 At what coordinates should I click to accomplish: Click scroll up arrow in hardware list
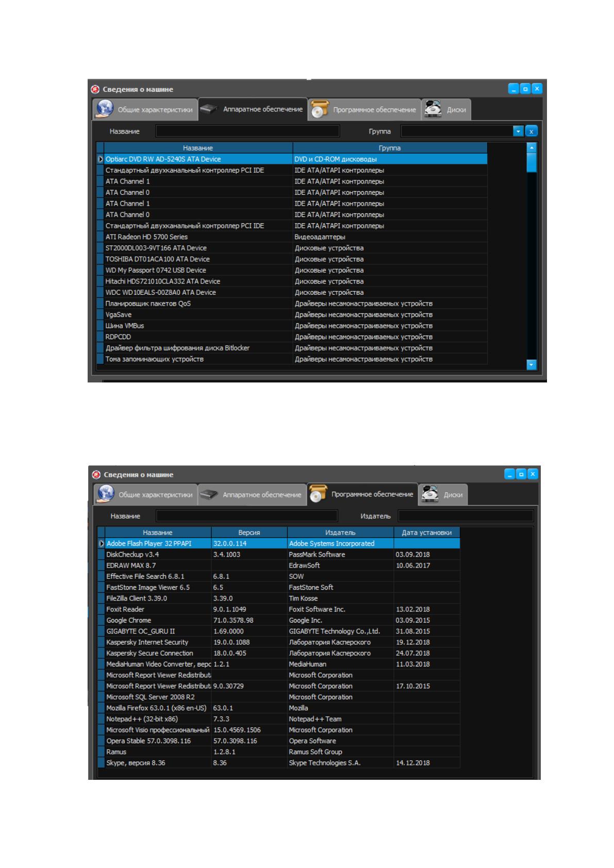click(x=532, y=147)
